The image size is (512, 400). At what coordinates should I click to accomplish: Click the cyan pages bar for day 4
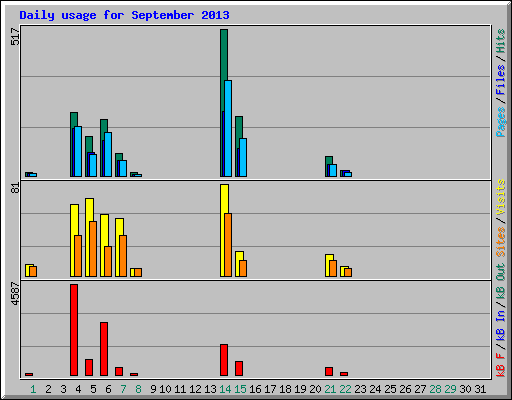pyautogui.click(x=78, y=152)
